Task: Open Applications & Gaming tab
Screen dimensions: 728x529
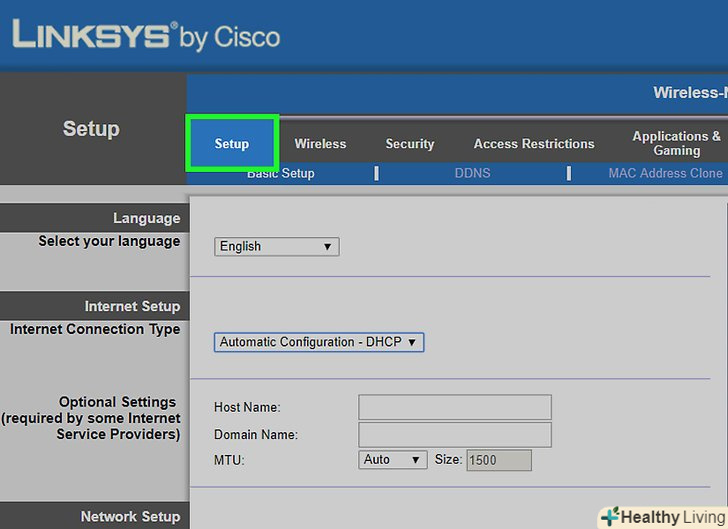Action: click(676, 143)
